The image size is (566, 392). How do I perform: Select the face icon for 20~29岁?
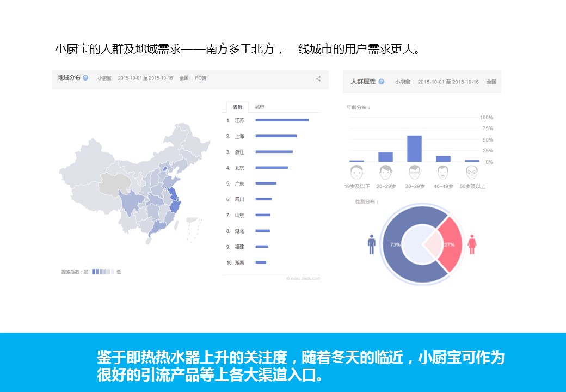[385, 172]
